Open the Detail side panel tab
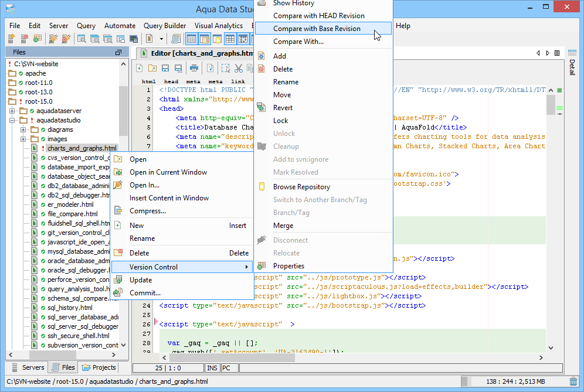This screenshot has width=584, height=392. pyautogui.click(x=572, y=63)
